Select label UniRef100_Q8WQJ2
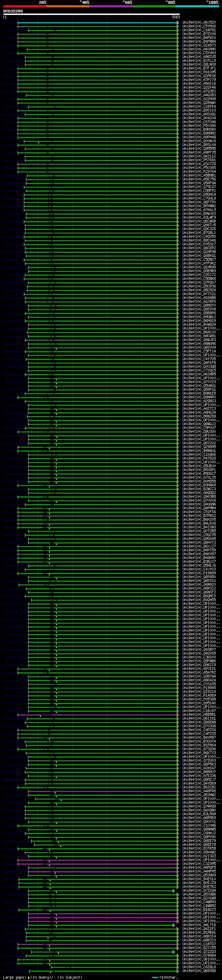This screenshot has width=222, height=980. pyautogui.click(x=199, y=424)
